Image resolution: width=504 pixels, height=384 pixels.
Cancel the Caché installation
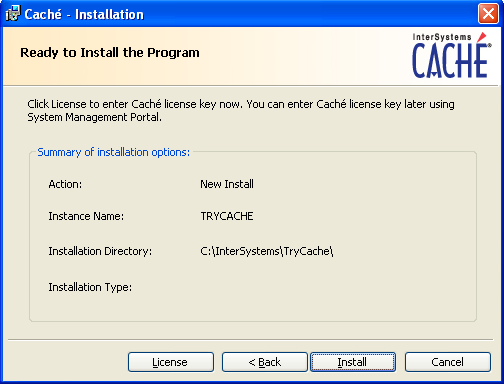pos(448,362)
